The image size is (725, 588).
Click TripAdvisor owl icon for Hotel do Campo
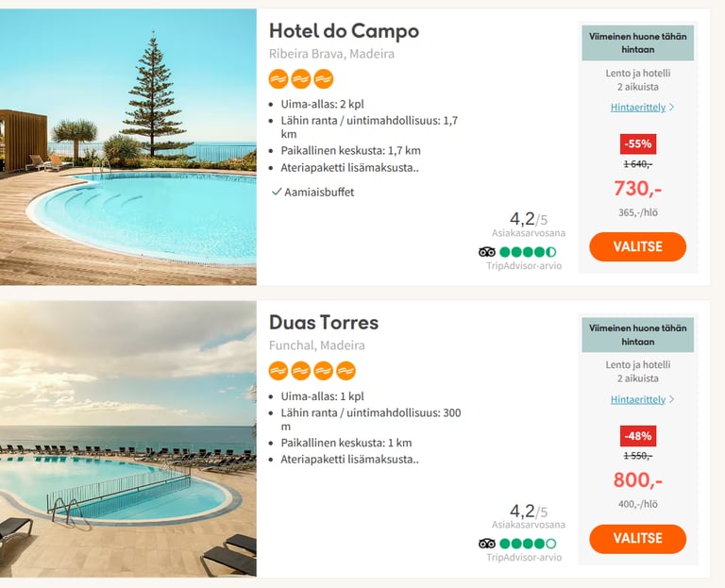coord(487,252)
